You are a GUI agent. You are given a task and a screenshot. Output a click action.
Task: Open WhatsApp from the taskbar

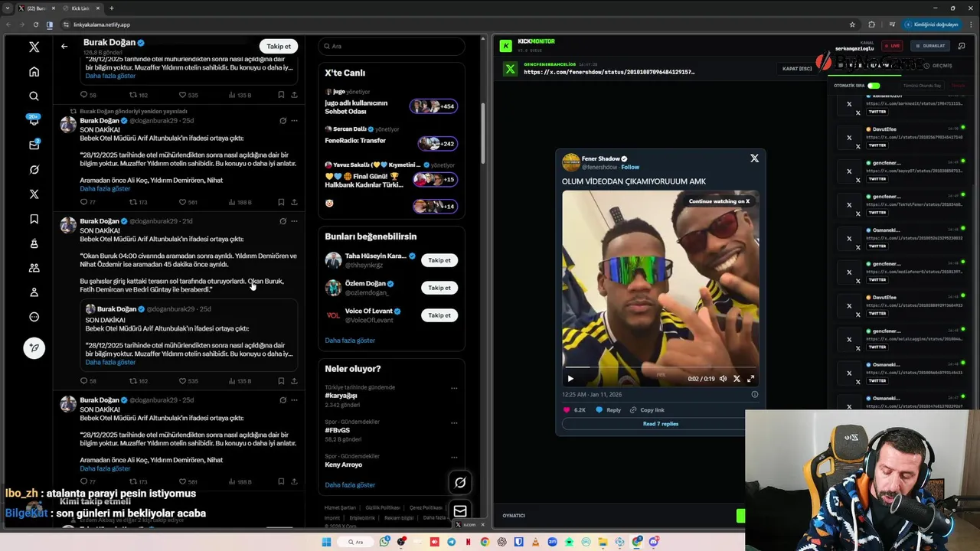tap(384, 542)
